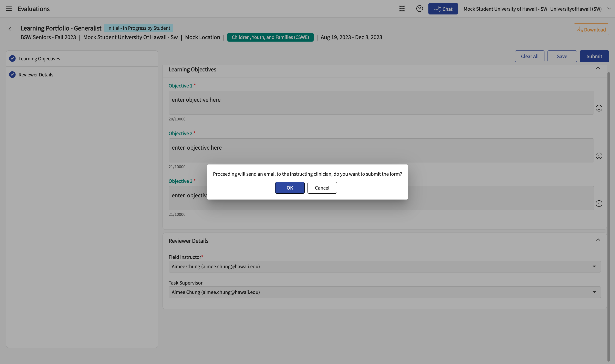Click the Reviewer Details checkmark icon
615x364 pixels.
point(12,75)
